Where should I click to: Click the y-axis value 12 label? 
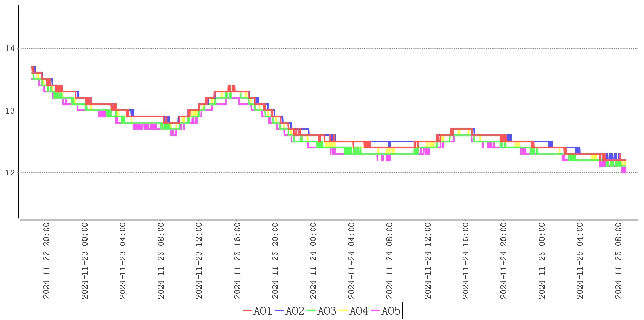(x=9, y=173)
